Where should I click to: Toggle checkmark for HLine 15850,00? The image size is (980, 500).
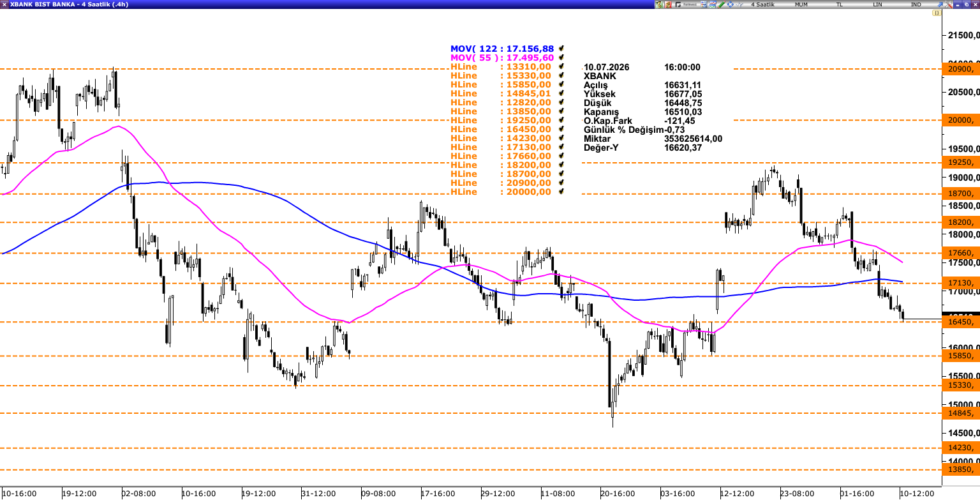[x=561, y=84]
